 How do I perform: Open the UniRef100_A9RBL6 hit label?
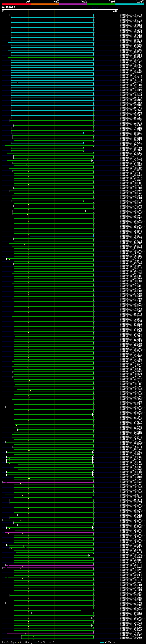(131, 25)
